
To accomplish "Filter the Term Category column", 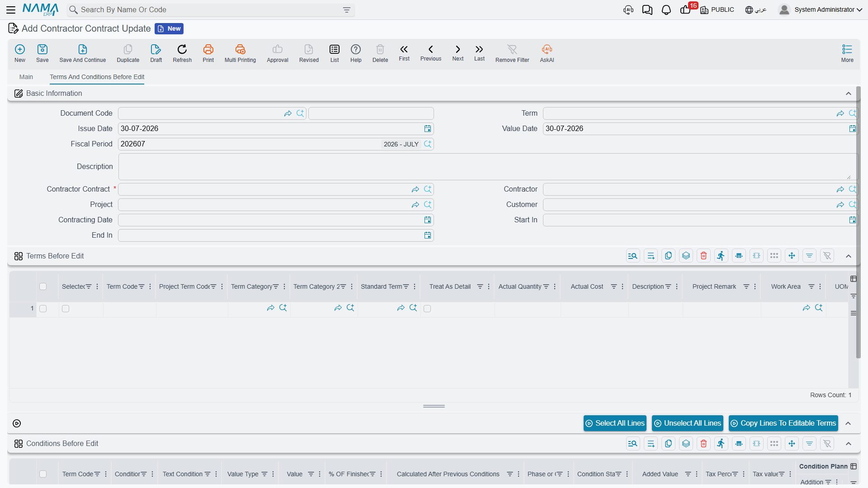I will pyautogui.click(x=276, y=286).
